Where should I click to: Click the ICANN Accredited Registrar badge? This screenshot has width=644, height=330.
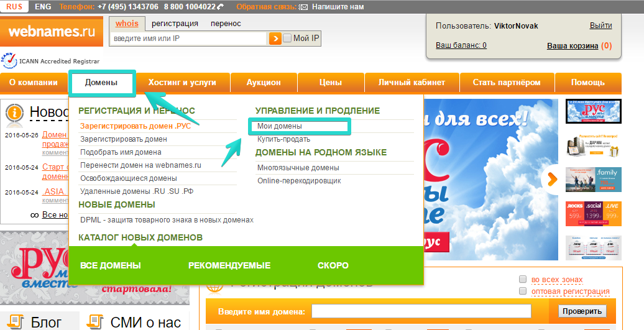click(x=50, y=61)
